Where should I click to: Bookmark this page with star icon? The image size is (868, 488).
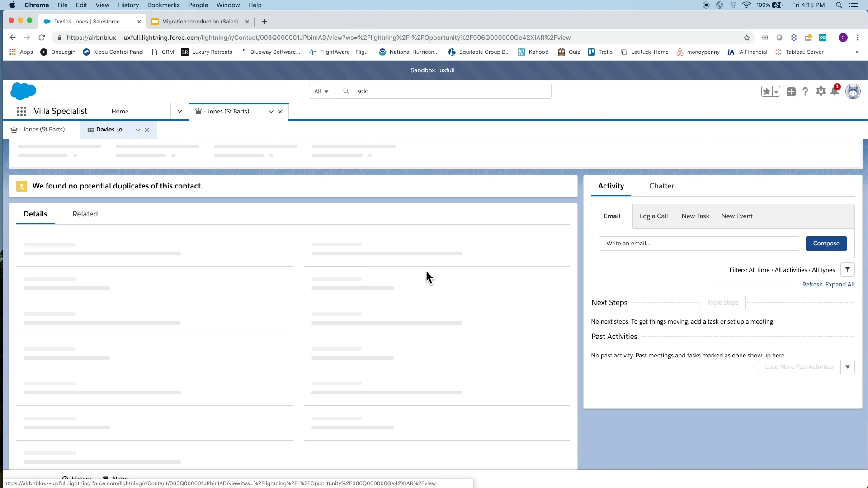pyautogui.click(x=747, y=38)
